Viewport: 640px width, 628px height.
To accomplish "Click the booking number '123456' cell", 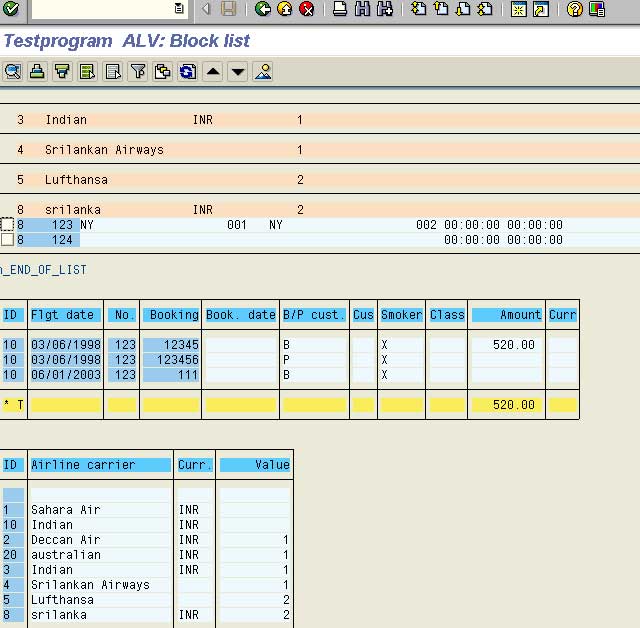I will (x=171, y=360).
